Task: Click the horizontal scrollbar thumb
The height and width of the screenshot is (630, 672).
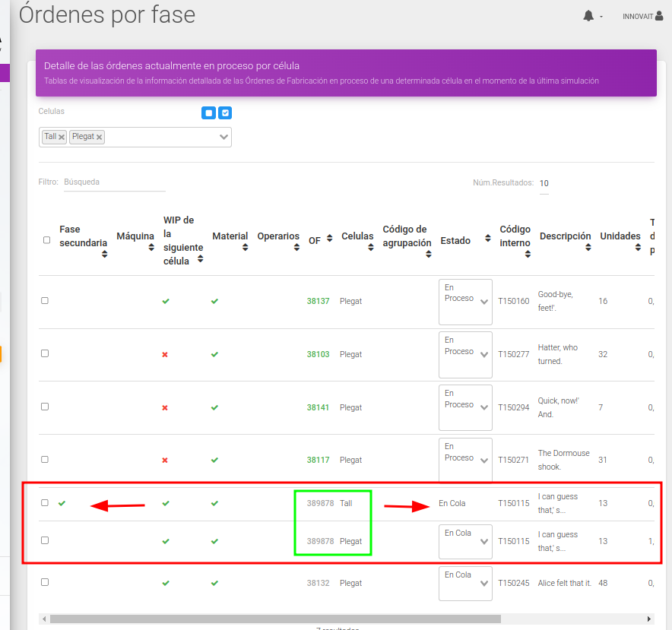Action: (x=275, y=619)
